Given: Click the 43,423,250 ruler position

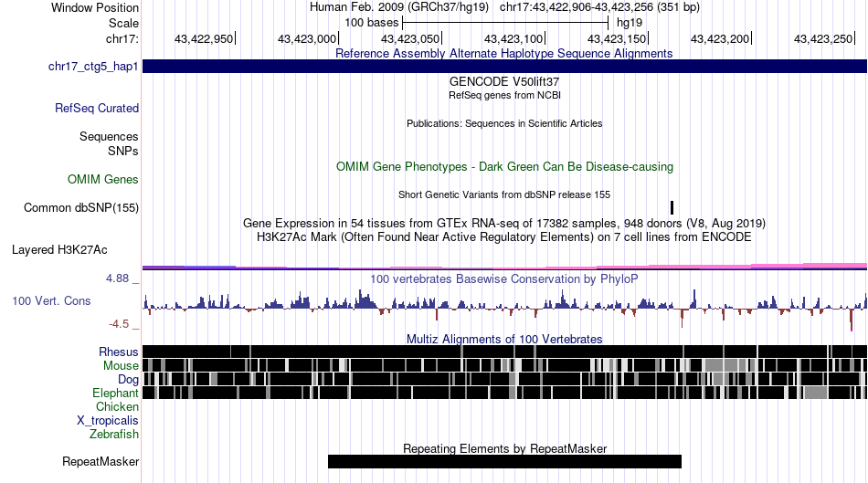Looking at the screenshot, I should coord(824,38).
